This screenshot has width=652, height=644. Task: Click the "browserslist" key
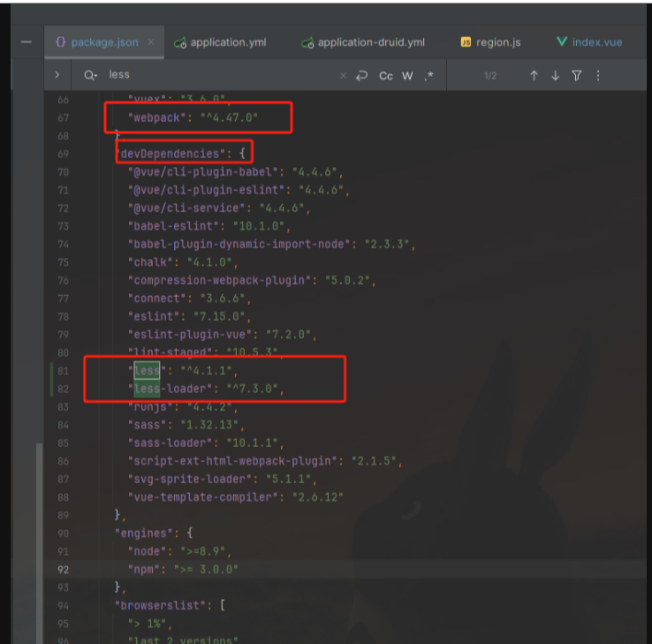160,606
